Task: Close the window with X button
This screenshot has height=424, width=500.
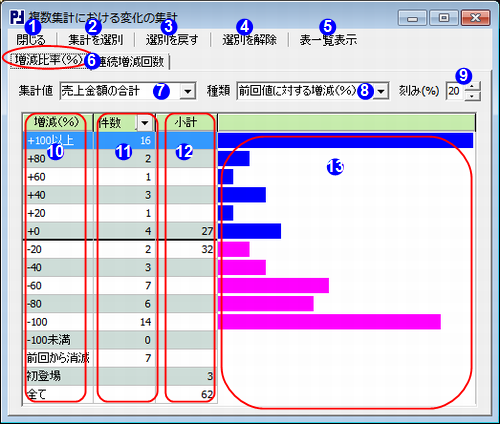Action: point(476,18)
